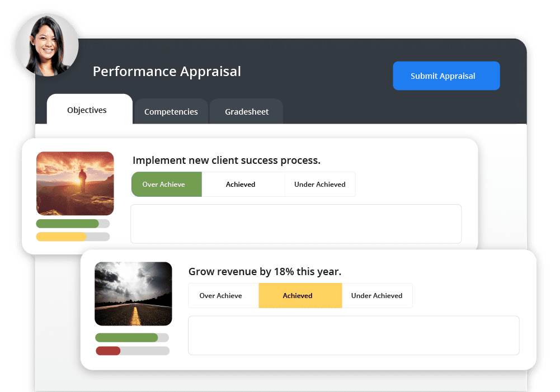Open the sunset hiker objective thumbnail
The image size is (560, 392).
(75, 183)
